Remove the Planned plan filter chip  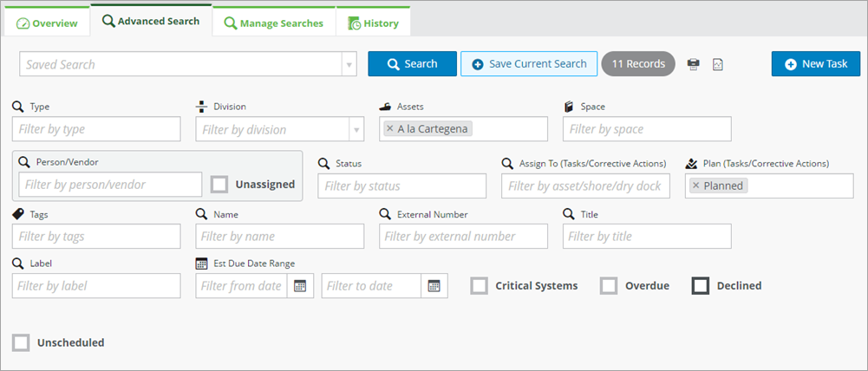(x=695, y=185)
